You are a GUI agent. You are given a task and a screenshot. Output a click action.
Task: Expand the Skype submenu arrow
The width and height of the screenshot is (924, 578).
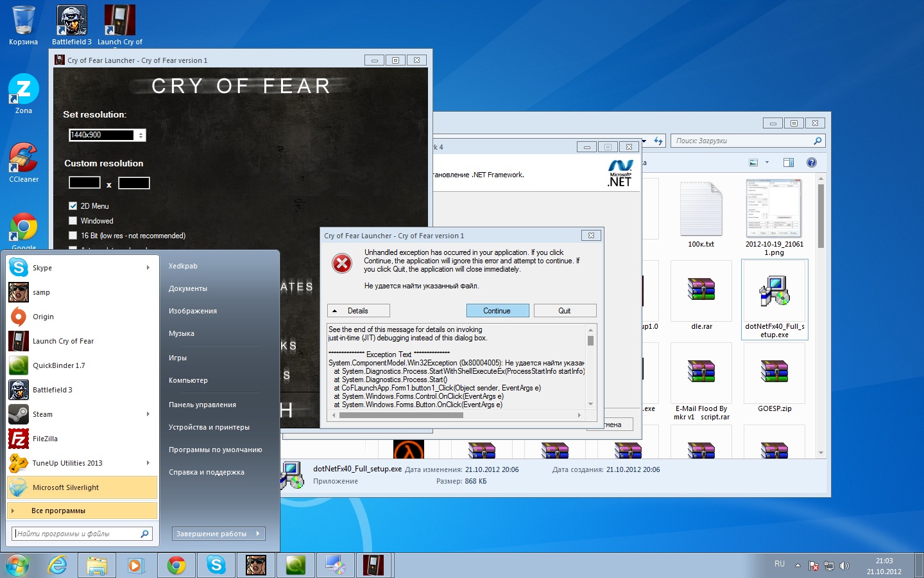tap(148, 268)
